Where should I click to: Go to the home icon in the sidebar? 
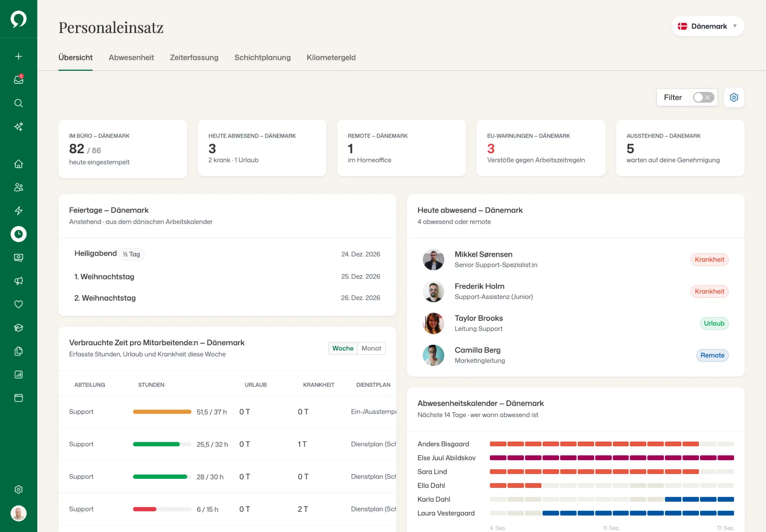click(19, 164)
